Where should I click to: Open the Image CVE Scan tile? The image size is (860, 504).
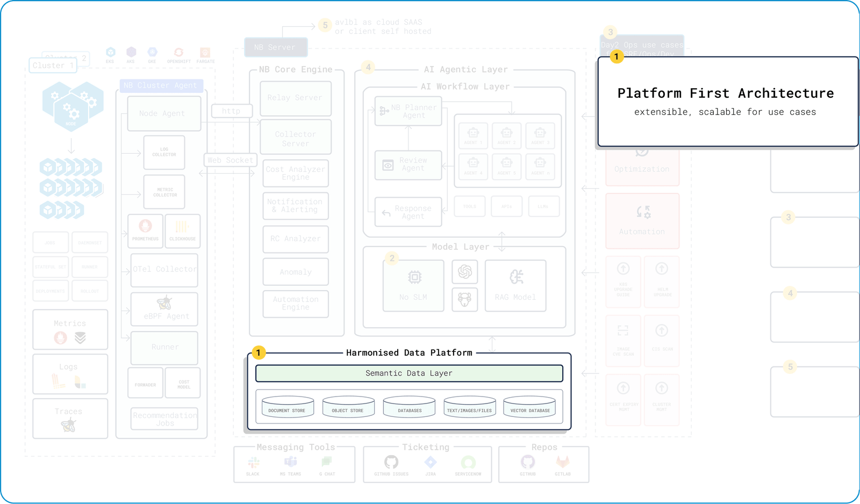623,341
